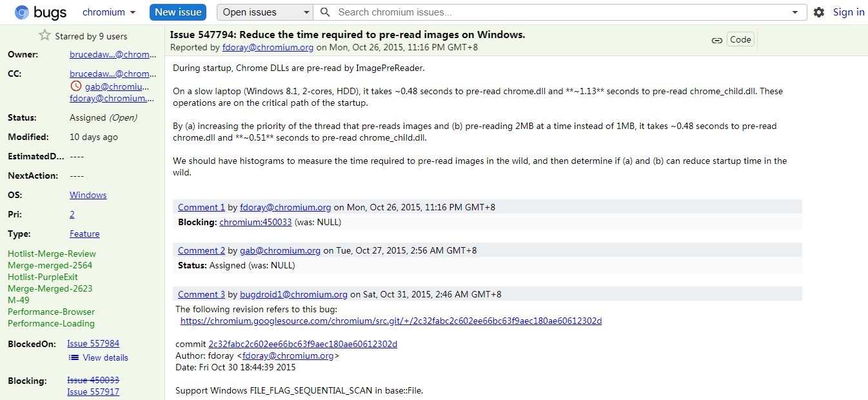Open blocked-on Issue 557984
This screenshot has height=400, width=868.
coord(93,343)
